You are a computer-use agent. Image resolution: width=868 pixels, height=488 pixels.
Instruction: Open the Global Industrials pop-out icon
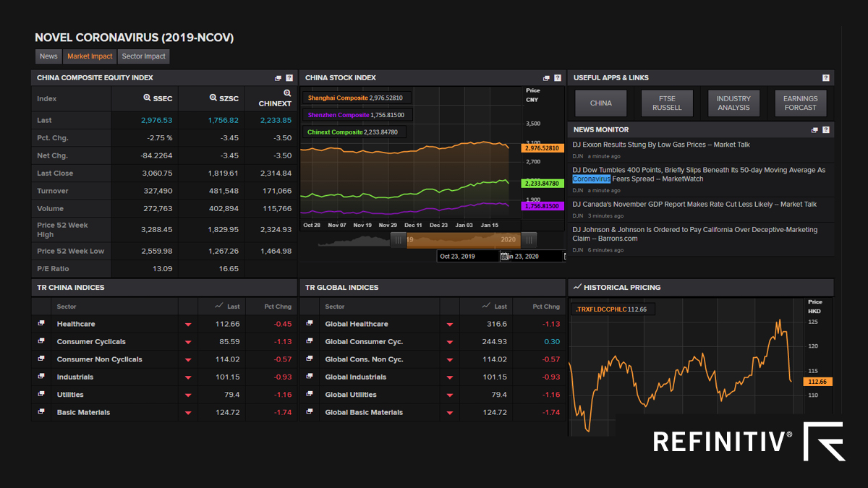click(x=310, y=377)
